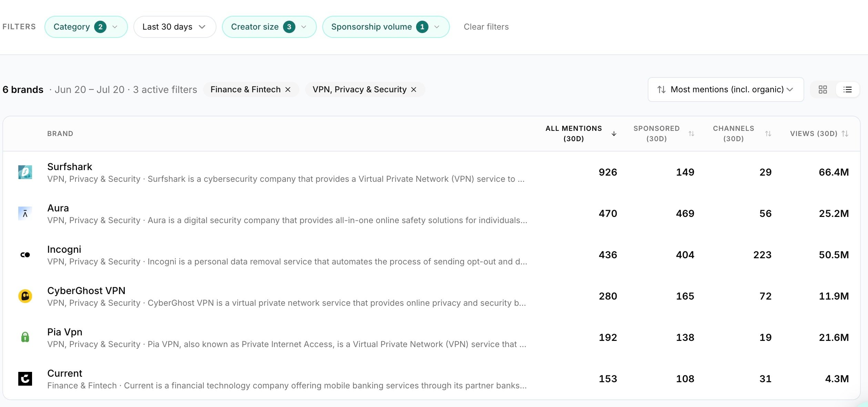Screen dimensions: 868x407
Task: Click Incogni's 50.5M views value
Action: (834, 255)
